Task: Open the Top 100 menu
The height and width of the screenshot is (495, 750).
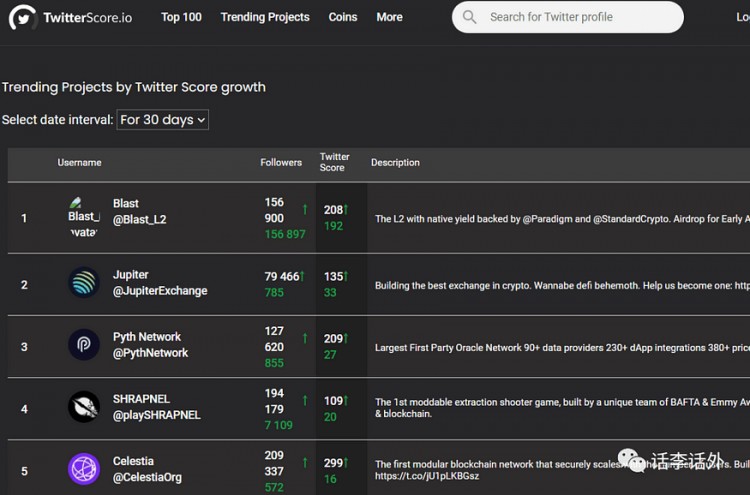Action: [x=181, y=17]
